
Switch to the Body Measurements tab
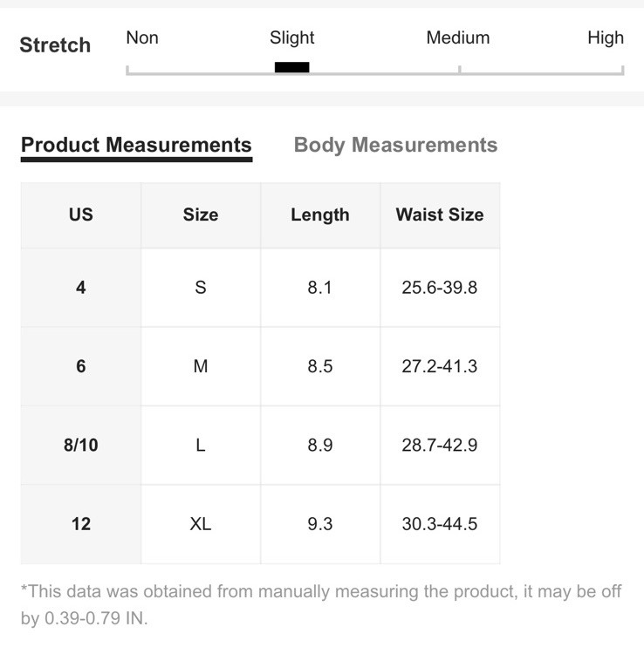pyautogui.click(x=395, y=146)
